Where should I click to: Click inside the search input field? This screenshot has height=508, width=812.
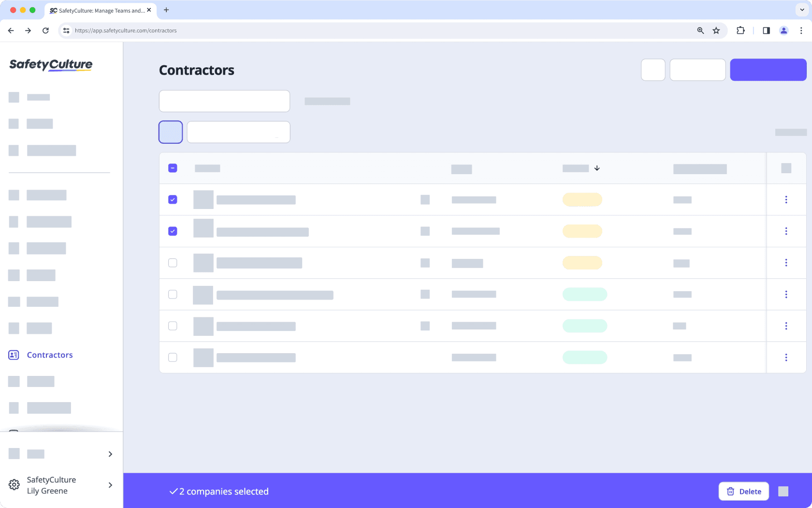tap(224, 101)
